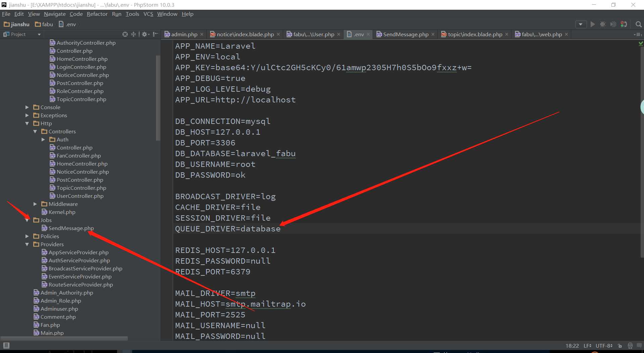The height and width of the screenshot is (353, 644).
Task: Click the Comment.php file icon
Action: click(37, 316)
